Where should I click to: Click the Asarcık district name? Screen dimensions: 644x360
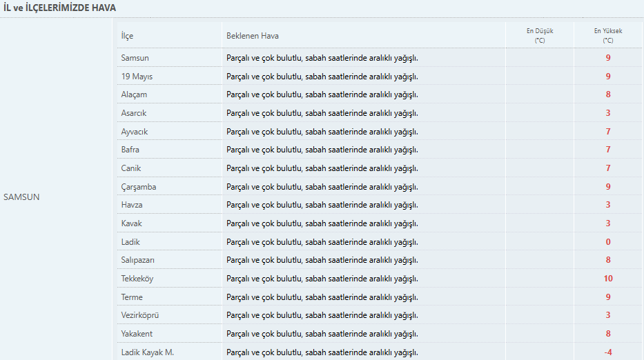click(134, 113)
